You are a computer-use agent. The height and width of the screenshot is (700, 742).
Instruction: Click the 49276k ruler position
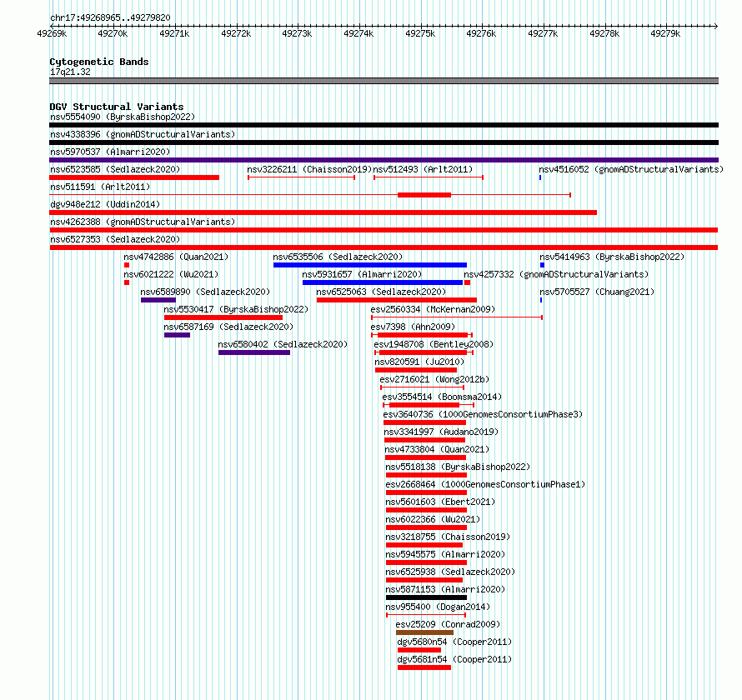tap(481, 33)
